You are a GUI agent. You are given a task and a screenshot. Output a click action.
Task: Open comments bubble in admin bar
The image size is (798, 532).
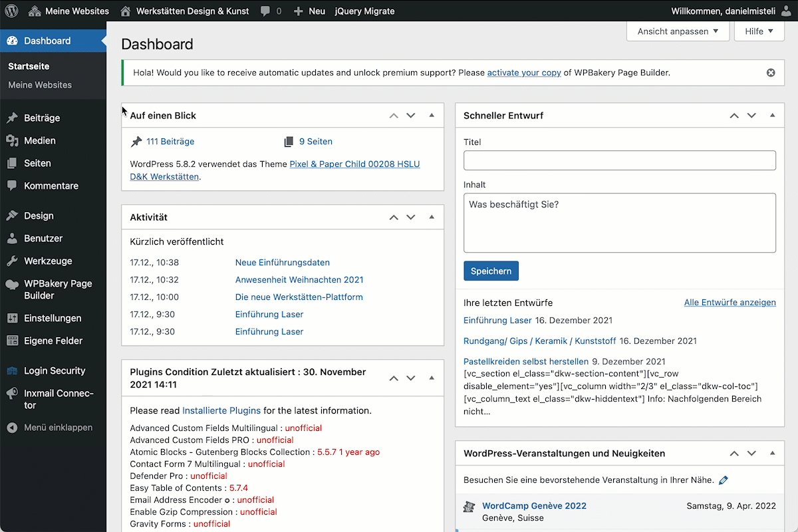(271, 11)
